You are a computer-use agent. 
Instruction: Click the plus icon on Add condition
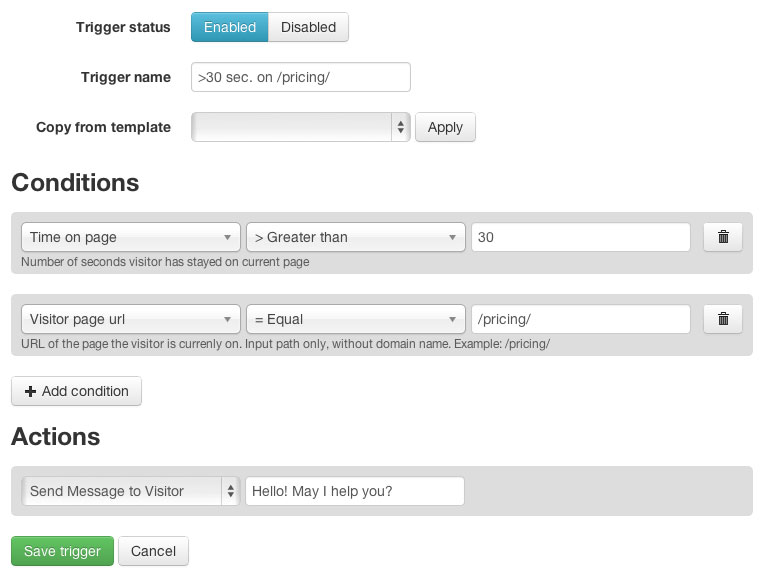pyautogui.click(x=30, y=391)
